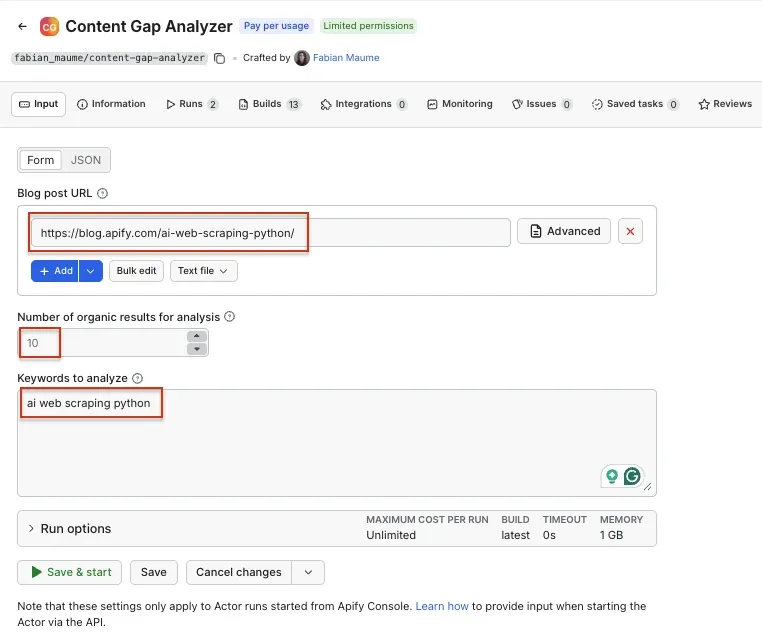Open the Runs tab
Screen dimensions: 762x639
[x=191, y=104]
